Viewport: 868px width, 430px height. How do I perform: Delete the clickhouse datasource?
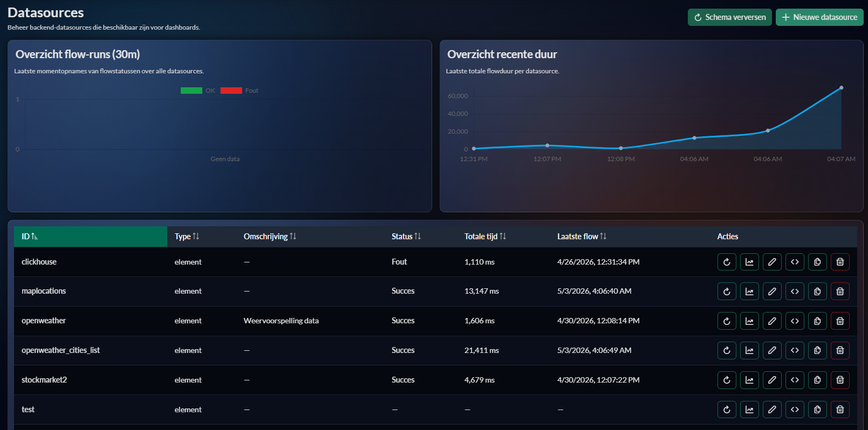[x=840, y=262]
